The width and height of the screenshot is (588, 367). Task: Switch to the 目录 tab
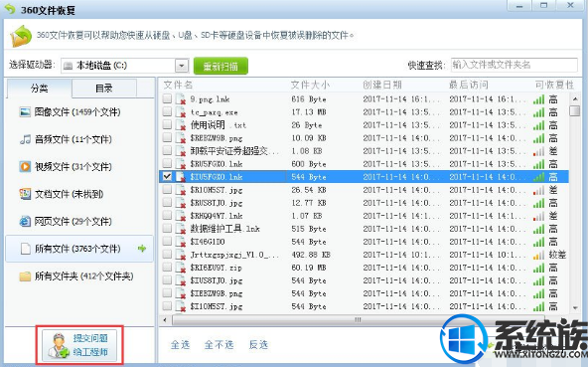click(x=104, y=89)
